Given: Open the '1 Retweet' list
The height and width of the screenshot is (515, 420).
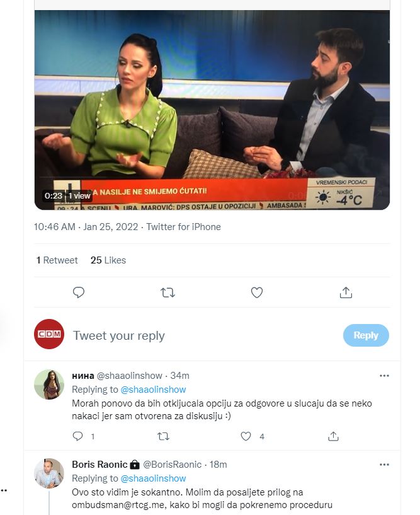Looking at the screenshot, I should coord(57,260).
